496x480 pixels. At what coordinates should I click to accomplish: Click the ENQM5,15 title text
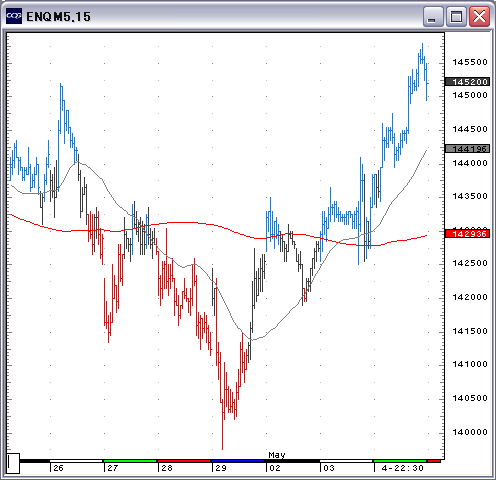pos(58,17)
